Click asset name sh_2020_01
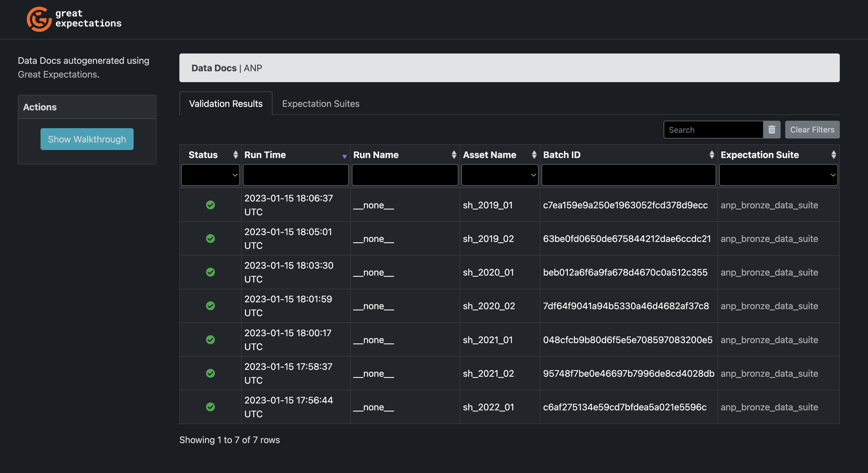Image resolution: width=868 pixels, height=473 pixels. point(488,272)
